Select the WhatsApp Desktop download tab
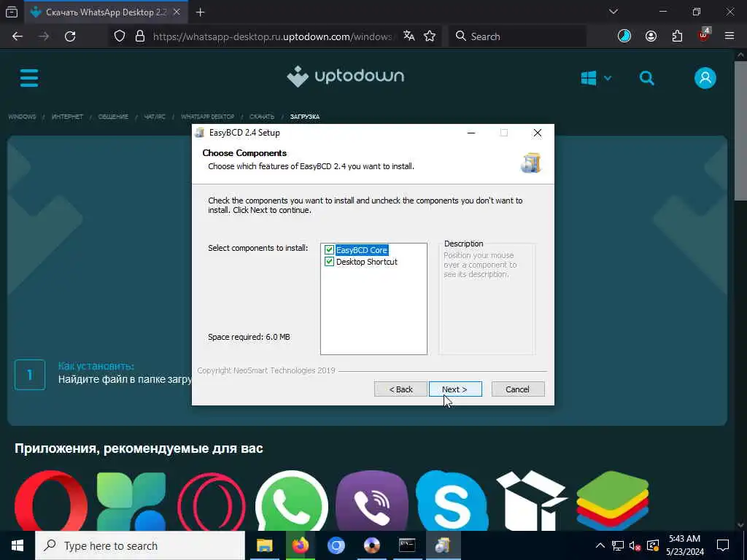This screenshot has width=747, height=560. 106,12
